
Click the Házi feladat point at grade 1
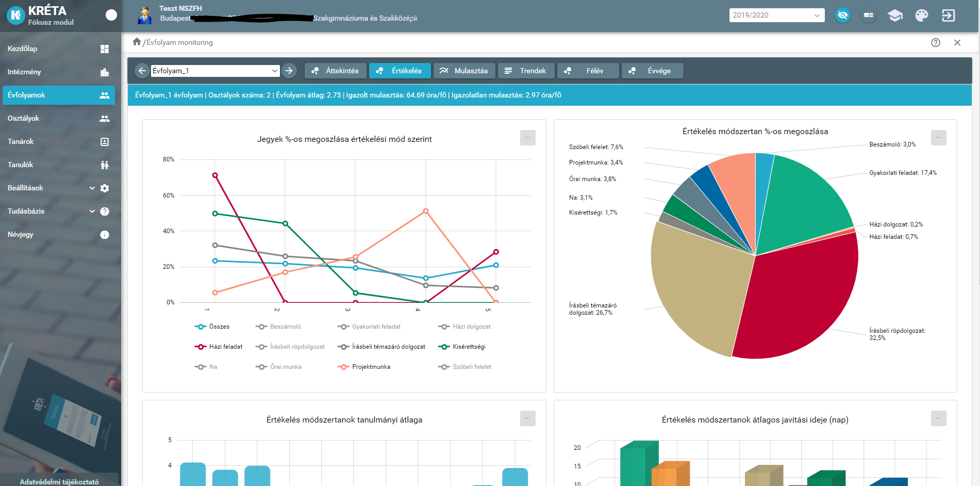click(x=215, y=175)
